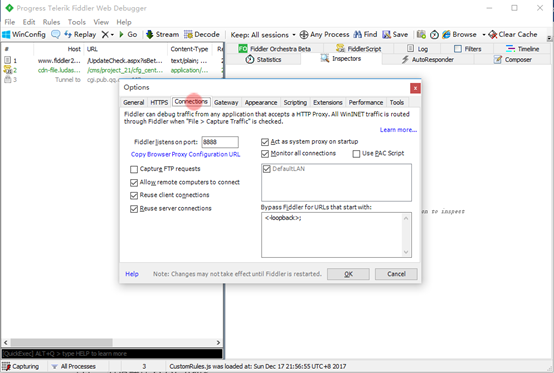Toggle Monitor all connections checkbox
The image size is (554, 373).
point(265,154)
